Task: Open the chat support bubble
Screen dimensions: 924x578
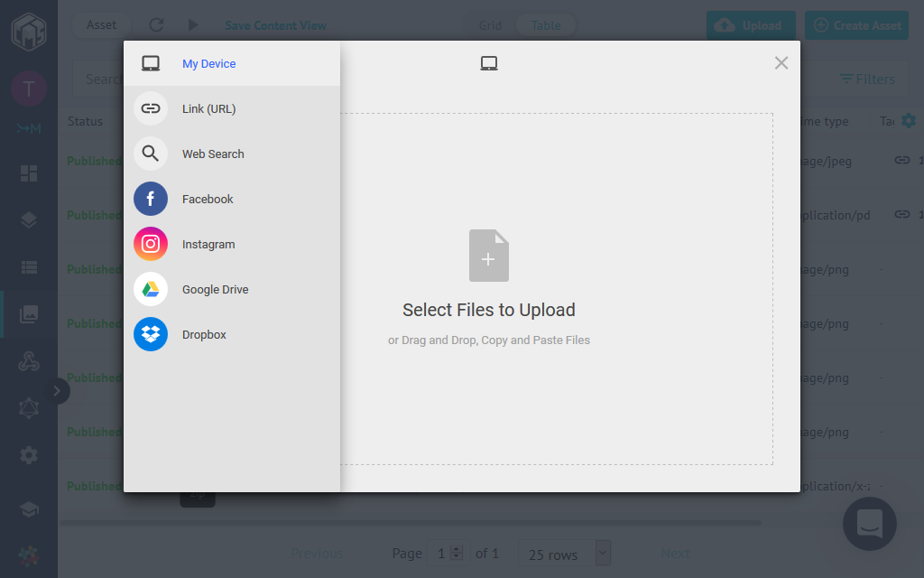Action: [x=869, y=523]
